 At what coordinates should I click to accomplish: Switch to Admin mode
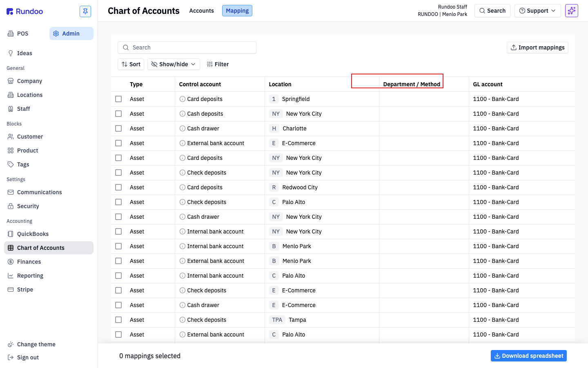(71, 34)
